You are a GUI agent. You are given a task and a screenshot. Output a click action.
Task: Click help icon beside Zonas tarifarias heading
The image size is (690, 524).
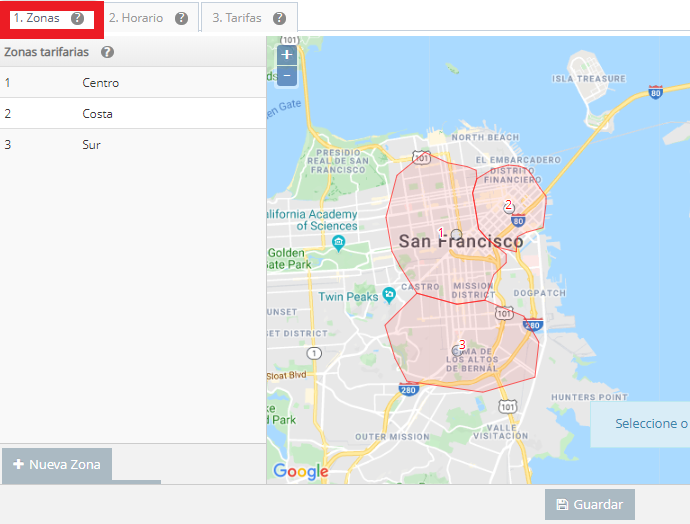(107, 52)
